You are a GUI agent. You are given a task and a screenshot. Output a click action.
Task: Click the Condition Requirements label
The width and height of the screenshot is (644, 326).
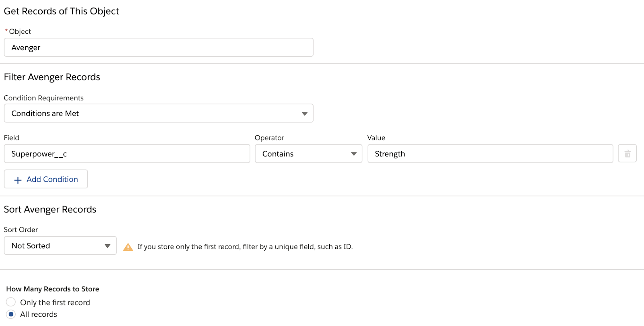(43, 98)
